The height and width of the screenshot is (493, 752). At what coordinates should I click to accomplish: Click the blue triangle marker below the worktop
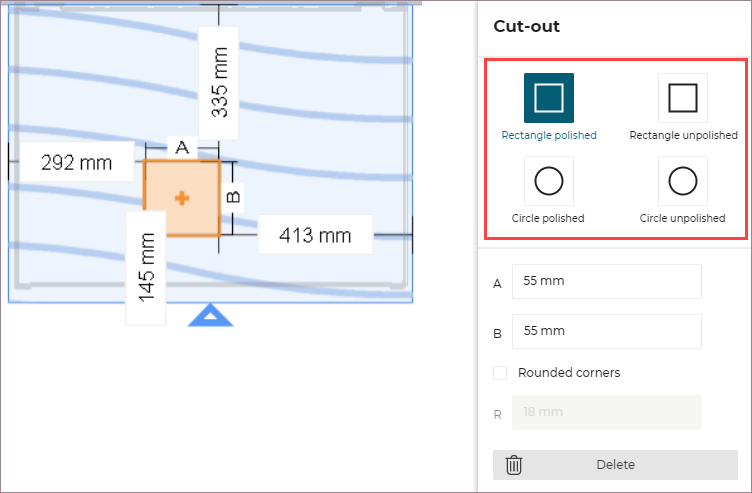(210, 317)
